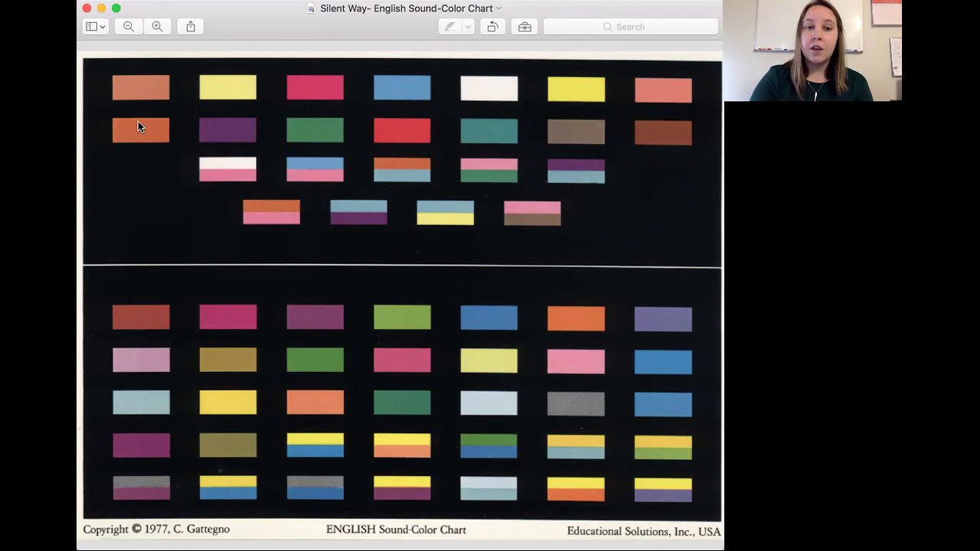
Task: Click the document proxy icon beside title
Action: click(311, 8)
